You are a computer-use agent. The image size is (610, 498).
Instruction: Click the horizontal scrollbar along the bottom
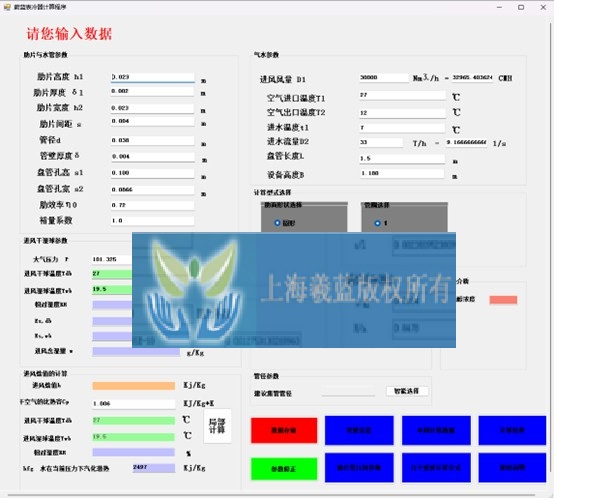click(x=272, y=495)
